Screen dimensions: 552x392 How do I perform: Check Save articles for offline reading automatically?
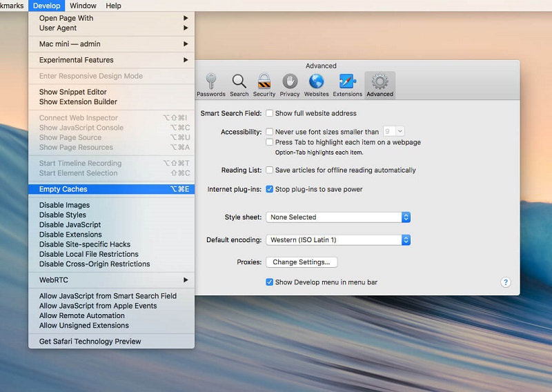pos(269,170)
